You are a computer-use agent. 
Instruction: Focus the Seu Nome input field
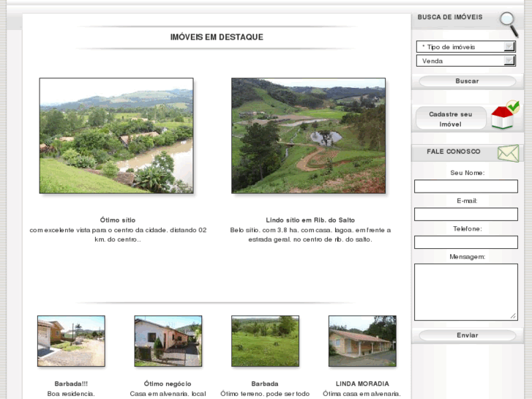[466, 187]
